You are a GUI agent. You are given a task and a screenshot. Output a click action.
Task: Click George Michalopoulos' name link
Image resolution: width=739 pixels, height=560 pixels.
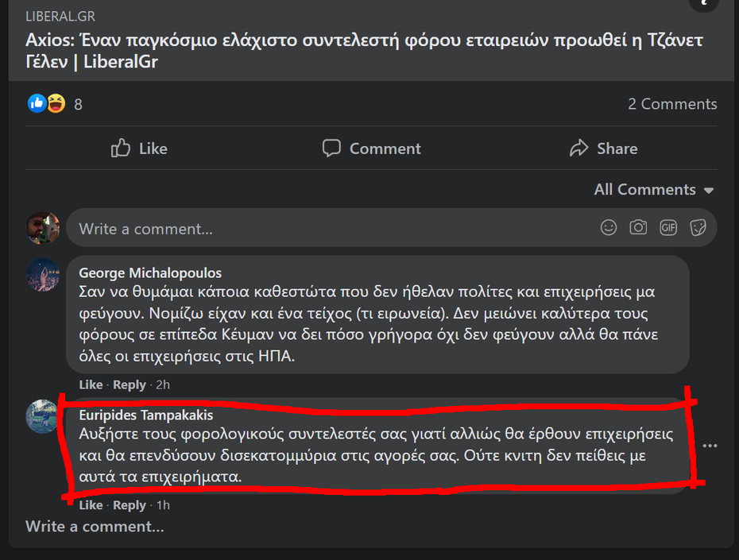tap(150, 273)
